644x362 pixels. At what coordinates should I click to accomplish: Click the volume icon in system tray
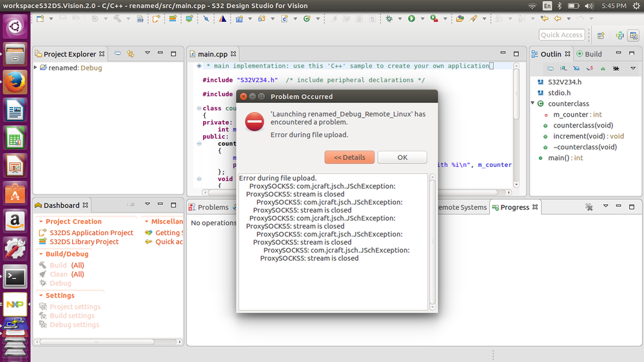click(589, 6)
